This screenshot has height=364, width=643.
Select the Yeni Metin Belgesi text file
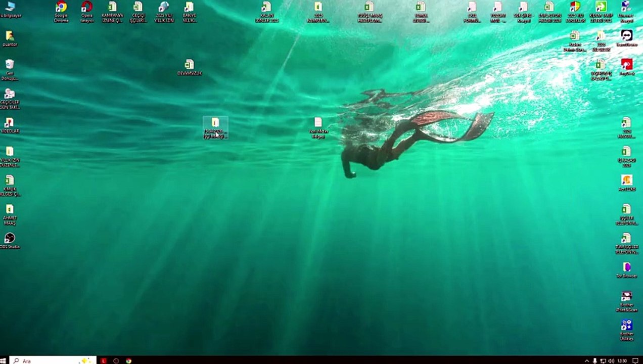click(318, 128)
